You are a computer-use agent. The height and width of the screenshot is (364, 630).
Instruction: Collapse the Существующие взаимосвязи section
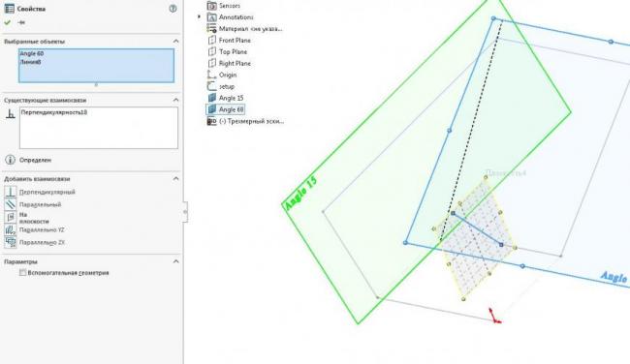click(175, 100)
